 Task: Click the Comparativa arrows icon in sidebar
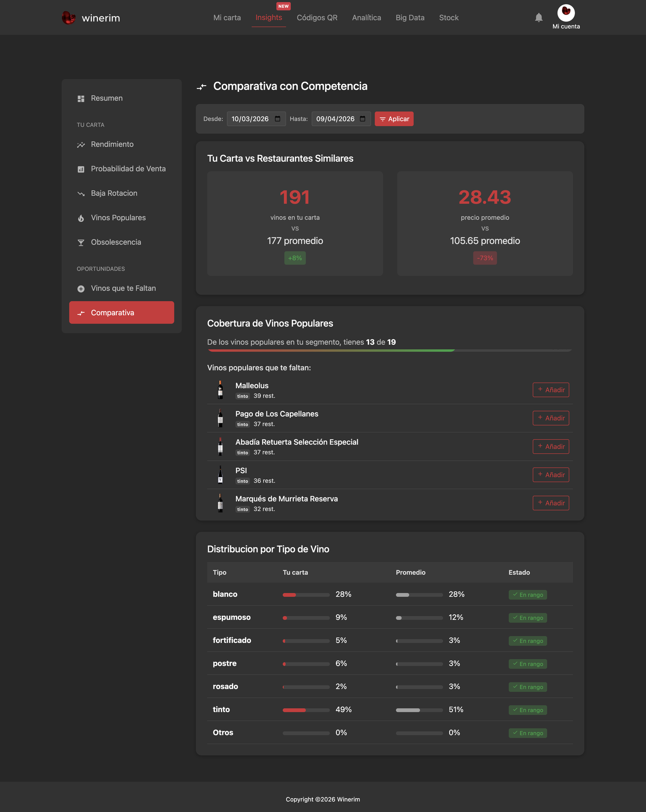coord(81,313)
